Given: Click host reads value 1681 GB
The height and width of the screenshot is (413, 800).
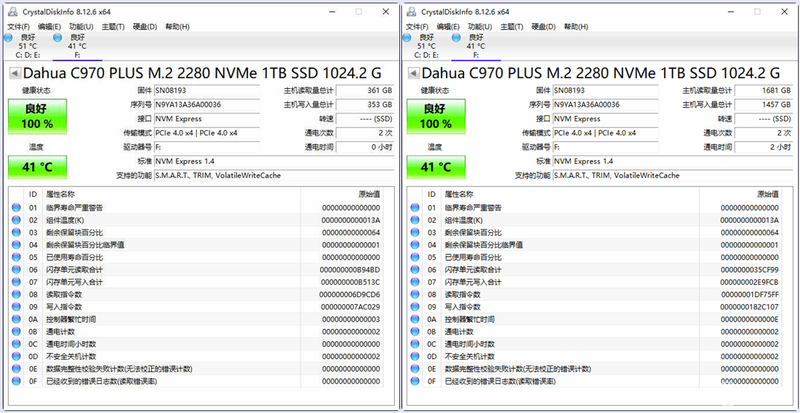Looking at the screenshot, I should tap(764, 90).
